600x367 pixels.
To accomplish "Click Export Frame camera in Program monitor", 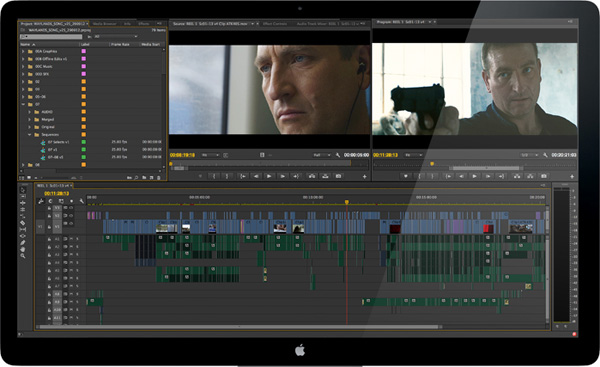I will 544,176.
